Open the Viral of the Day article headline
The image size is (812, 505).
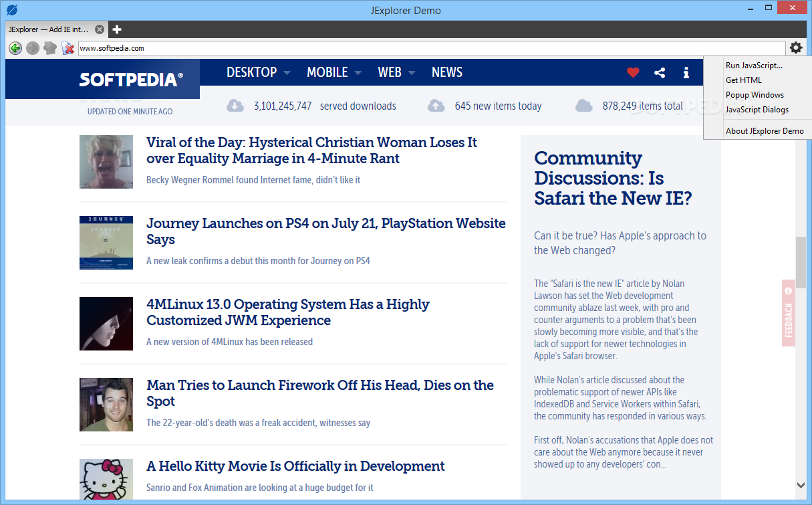pos(311,150)
